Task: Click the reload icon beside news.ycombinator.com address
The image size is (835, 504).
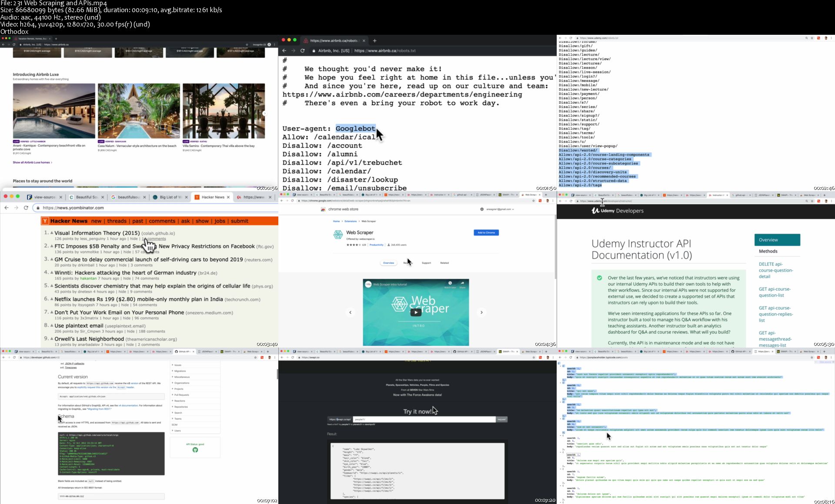Action: pyautogui.click(x=26, y=208)
